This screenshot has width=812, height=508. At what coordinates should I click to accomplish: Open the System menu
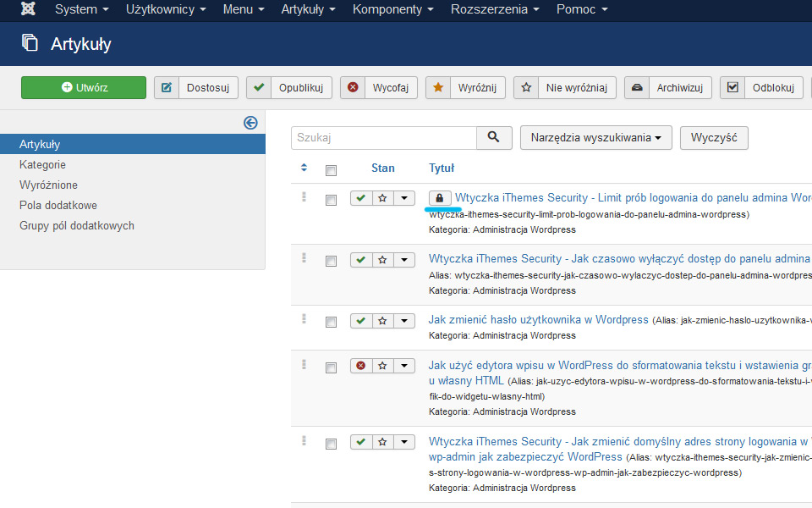pos(82,9)
